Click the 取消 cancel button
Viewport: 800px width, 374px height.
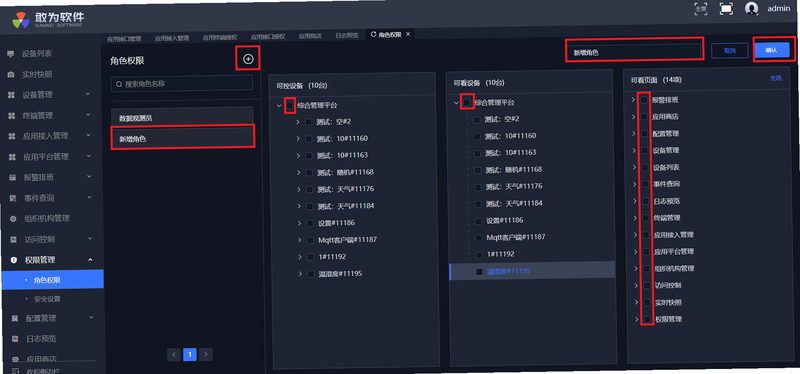(x=730, y=51)
